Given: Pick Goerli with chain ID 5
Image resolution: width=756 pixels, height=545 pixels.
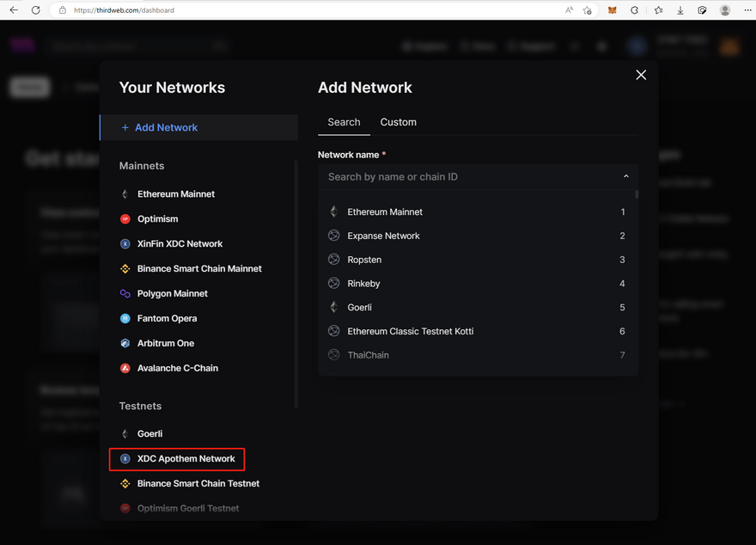Looking at the screenshot, I should click(x=359, y=308).
